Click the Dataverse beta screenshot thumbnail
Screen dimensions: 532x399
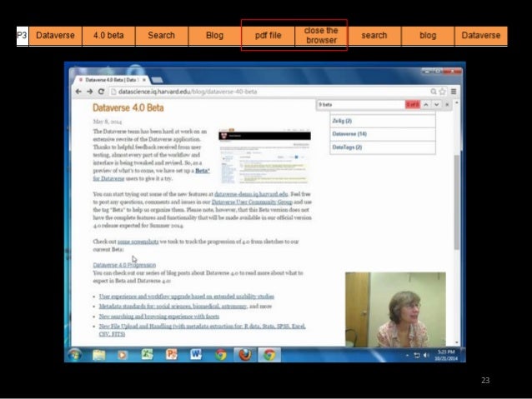pos(264,156)
